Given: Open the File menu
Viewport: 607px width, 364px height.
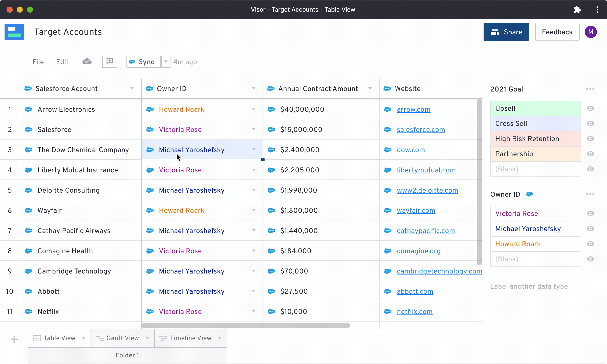Looking at the screenshot, I should (38, 61).
